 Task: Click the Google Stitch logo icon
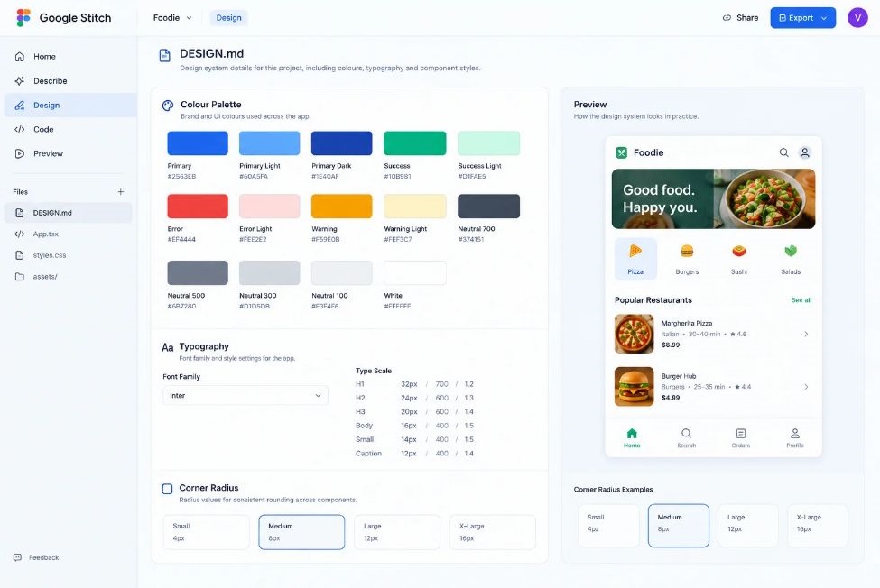pos(23,17)
